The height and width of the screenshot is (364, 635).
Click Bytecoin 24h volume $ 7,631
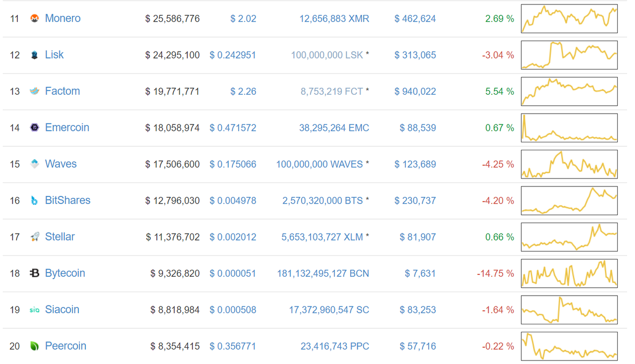click(420, 273)
